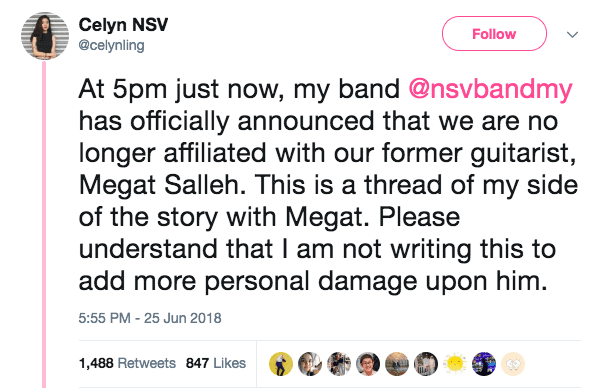The width and height of the screenshot is (598, 388).
Task: Open the tweet options chevron menu
Action: [572, 35]
